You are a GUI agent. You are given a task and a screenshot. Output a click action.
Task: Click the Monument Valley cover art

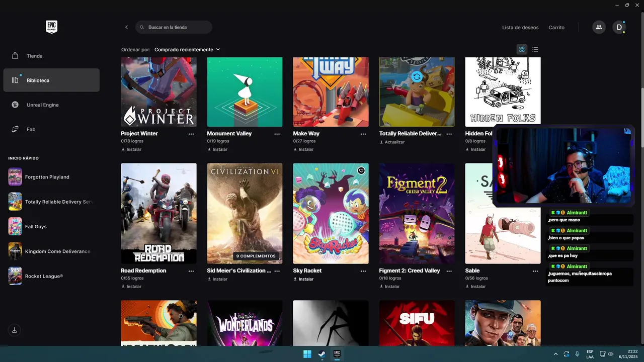tap(245, 92)
